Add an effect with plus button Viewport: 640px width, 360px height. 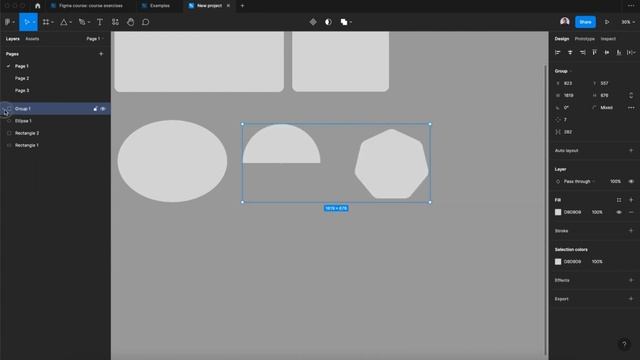click(x=631, y=280)
